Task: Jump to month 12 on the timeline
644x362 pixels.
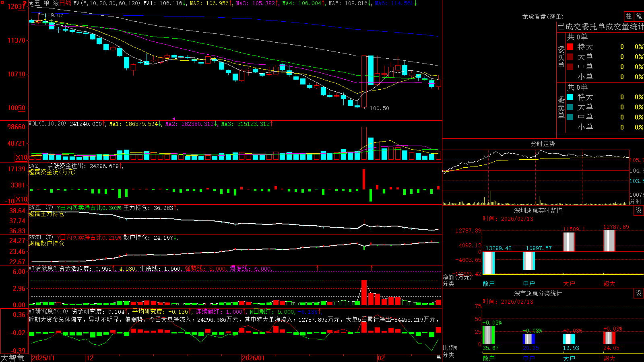Action: pyautogui.click(x=90, y=358)
